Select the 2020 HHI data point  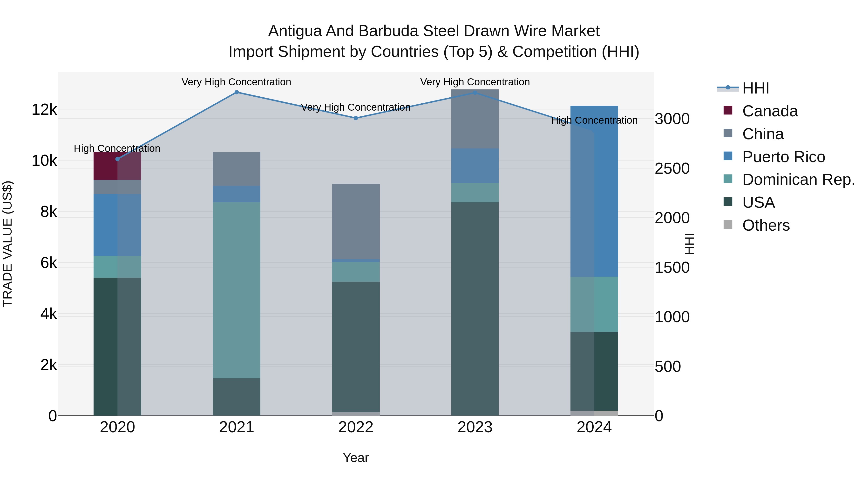click(x=118, y=159)
